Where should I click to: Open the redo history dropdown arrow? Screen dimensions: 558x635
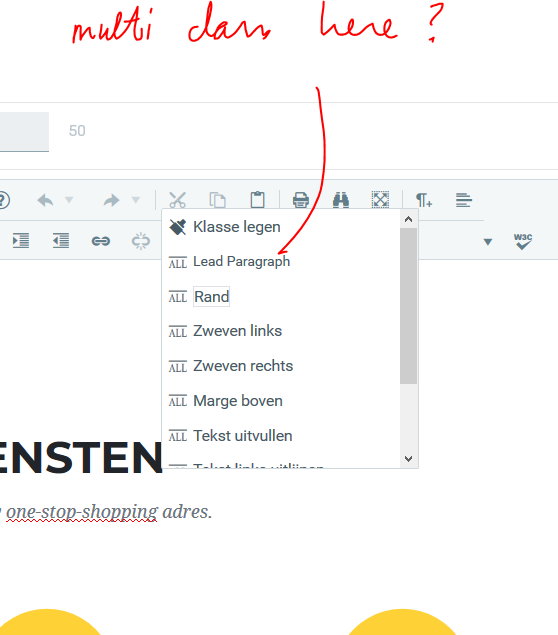coord(136,200)
